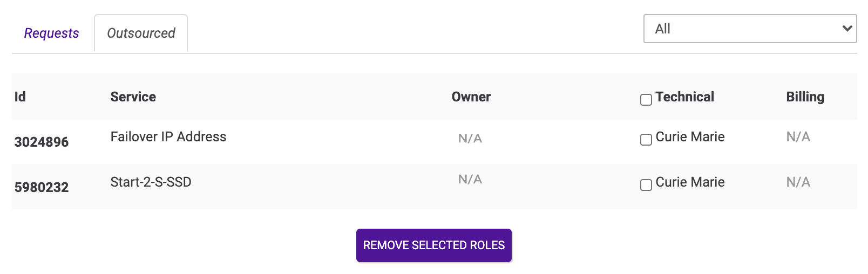
Task: Toggle the Technical select-all checkbox
Action: [646, 100]
